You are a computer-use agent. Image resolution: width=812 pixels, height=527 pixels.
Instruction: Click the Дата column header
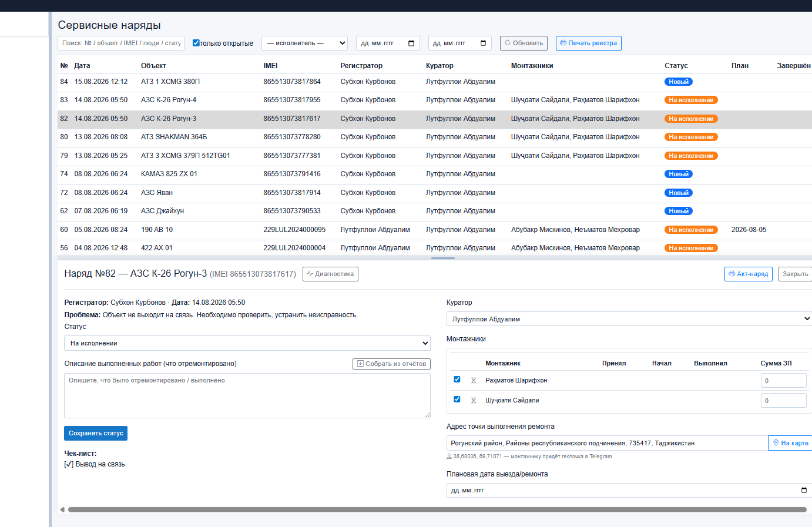[x=82, y=66]
